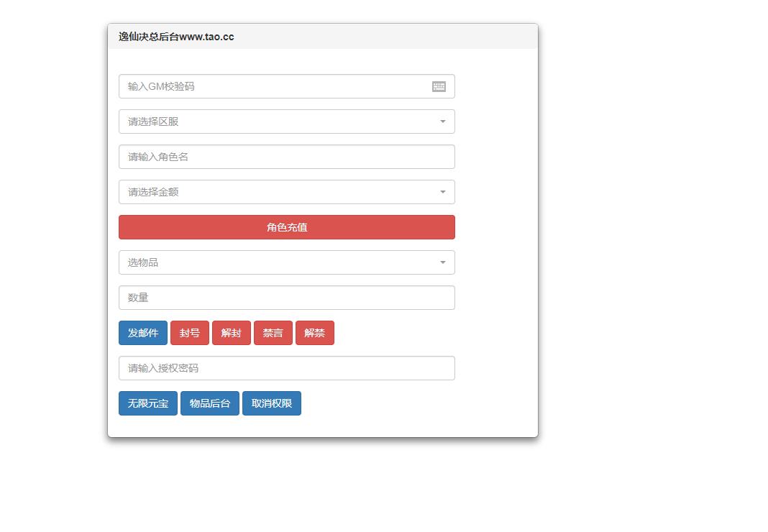Click the keyboard icon in GM校验码 field
This screenshot has height=532, width=768.
point(439,86)
